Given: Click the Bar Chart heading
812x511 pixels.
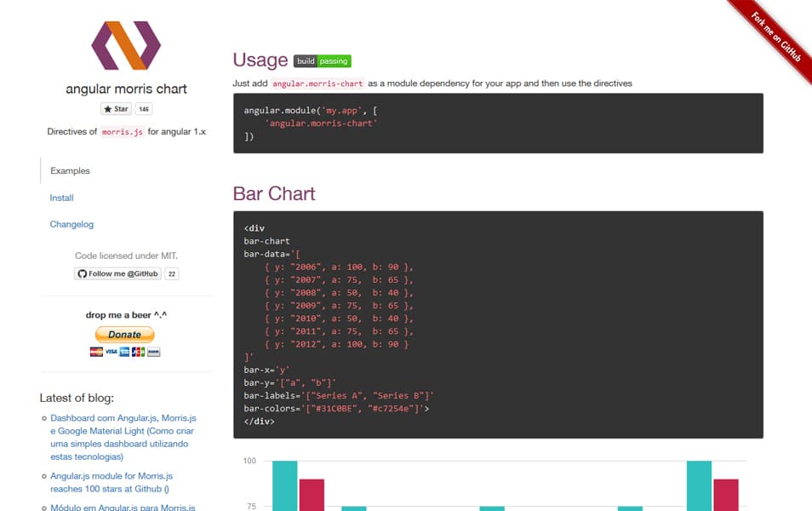Looking at the screenshot, I should click(274, 193).
